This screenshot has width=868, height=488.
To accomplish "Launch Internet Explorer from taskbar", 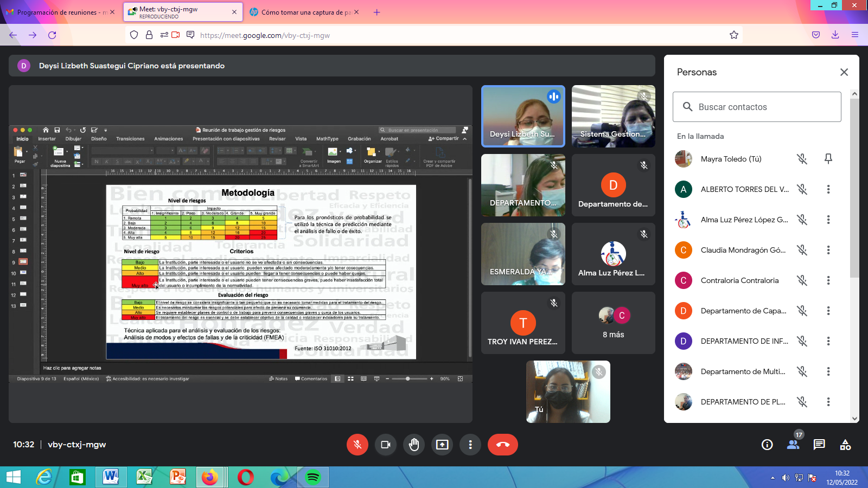I will pos(44,477).
